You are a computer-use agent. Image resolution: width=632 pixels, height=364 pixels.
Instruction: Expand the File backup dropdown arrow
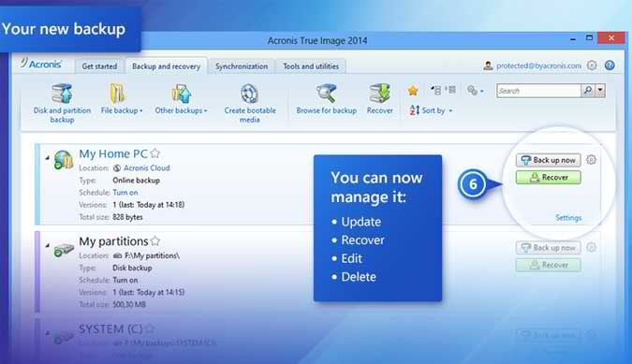(141, 110)
